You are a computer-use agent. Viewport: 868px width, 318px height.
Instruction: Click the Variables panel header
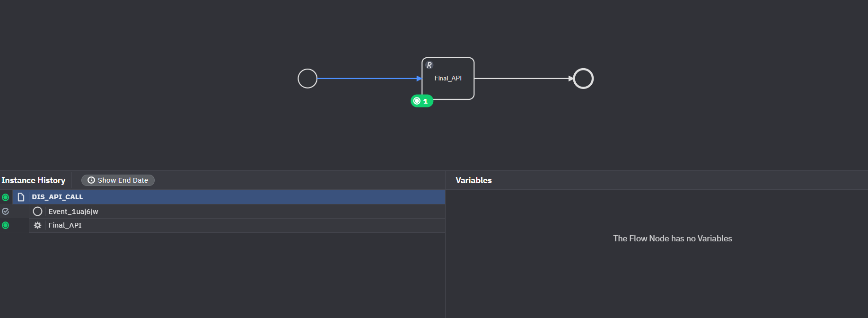click(x=473, y=180)
